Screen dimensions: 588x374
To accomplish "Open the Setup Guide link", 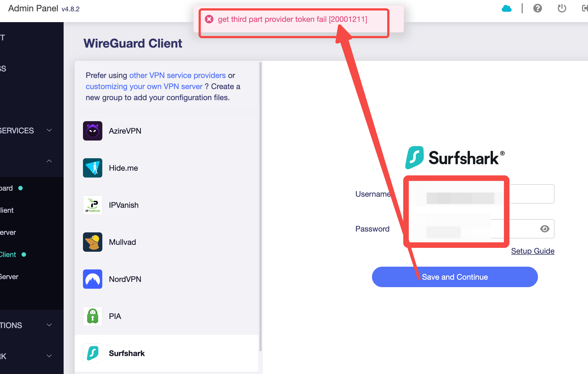I will pos(532,251).
